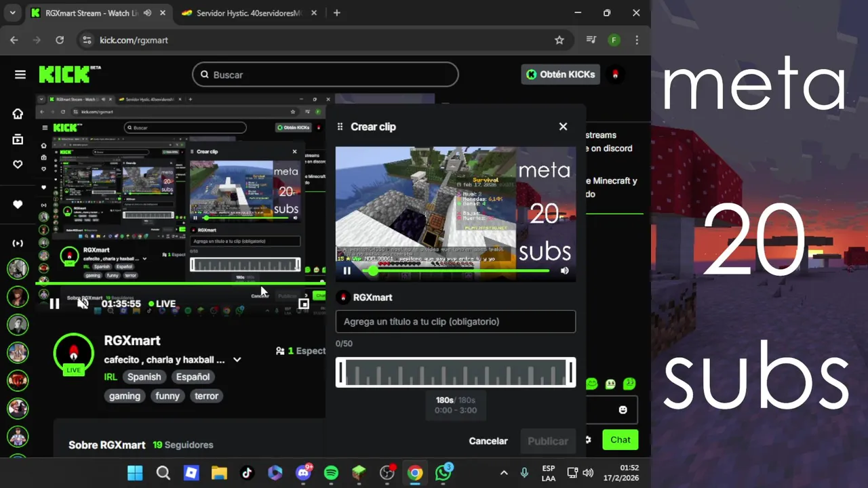Pause the clip preview playback

coord(347,270)
